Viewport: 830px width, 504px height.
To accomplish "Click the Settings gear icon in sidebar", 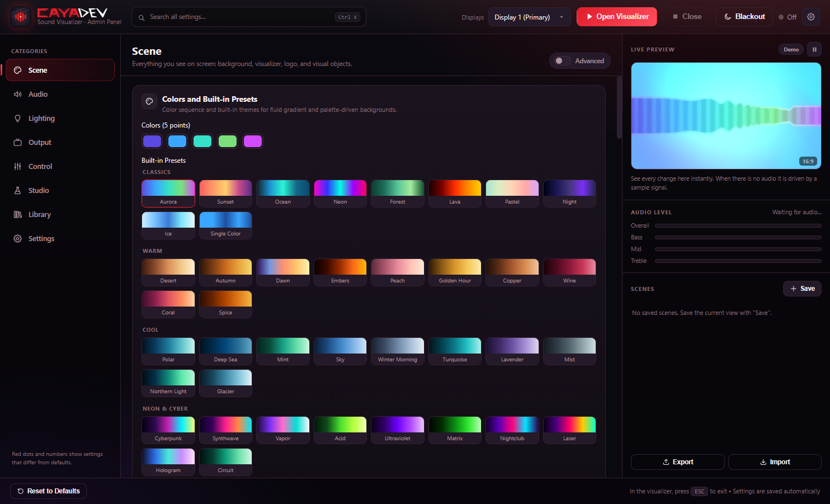I will [18, 238].
